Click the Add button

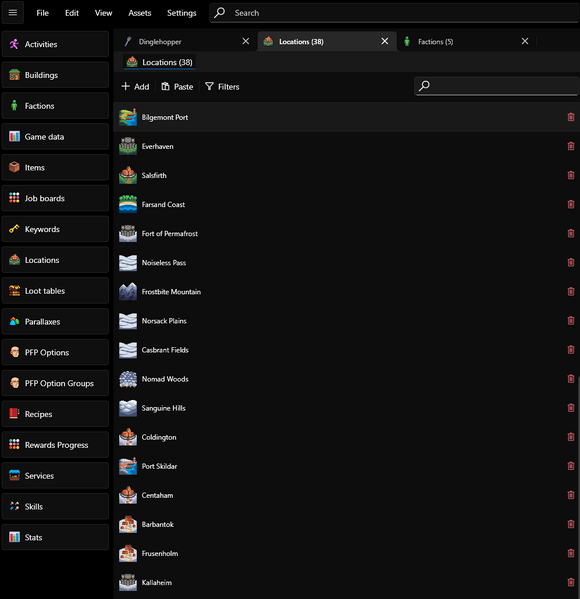[x=135, y=87]
